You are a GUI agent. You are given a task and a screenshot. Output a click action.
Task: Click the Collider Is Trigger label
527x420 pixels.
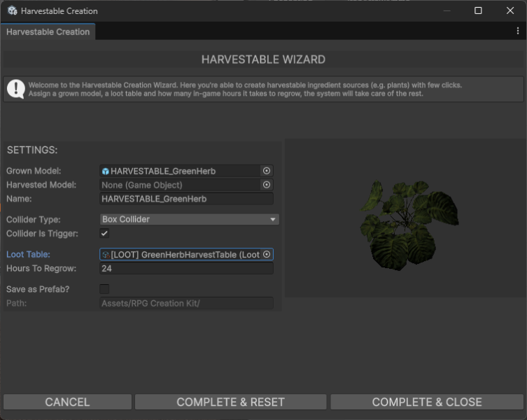point(43,233)
